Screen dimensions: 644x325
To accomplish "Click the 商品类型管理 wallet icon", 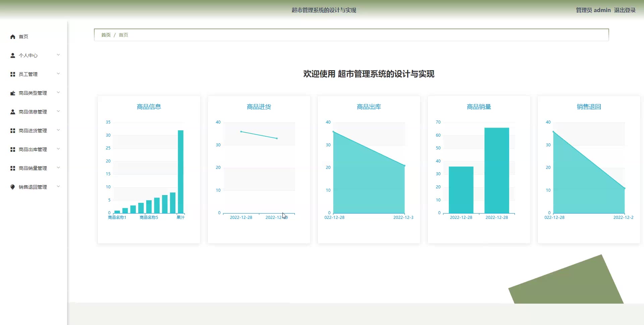I will point(13,93).
